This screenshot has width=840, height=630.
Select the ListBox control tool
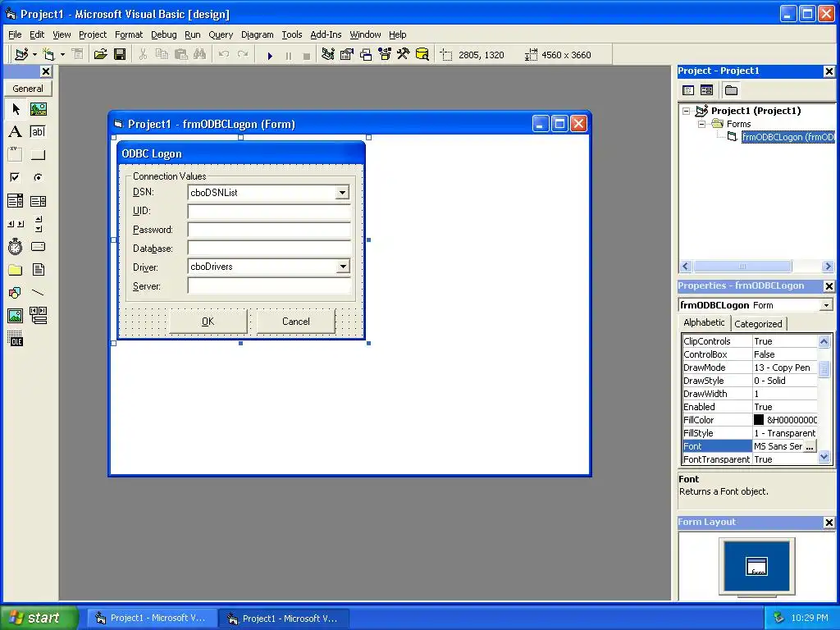(38, 201)
